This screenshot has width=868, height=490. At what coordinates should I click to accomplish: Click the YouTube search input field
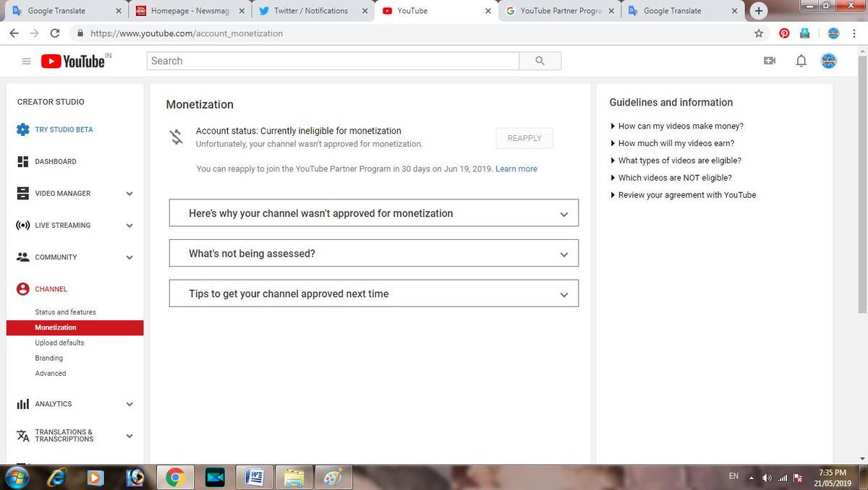[333, 61]
